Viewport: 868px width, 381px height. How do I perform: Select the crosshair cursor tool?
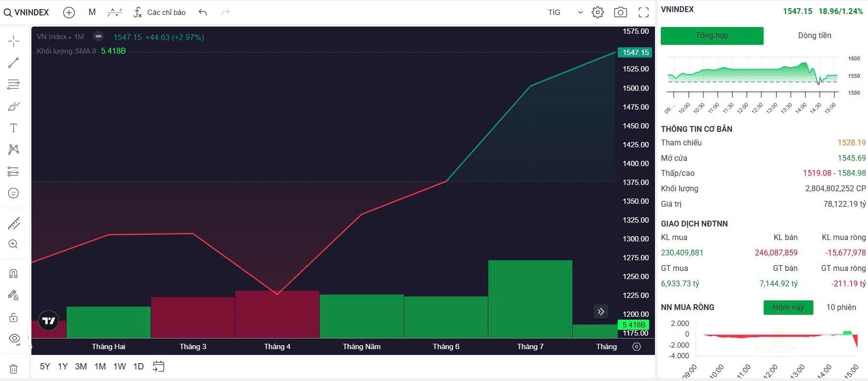[14, 41]
